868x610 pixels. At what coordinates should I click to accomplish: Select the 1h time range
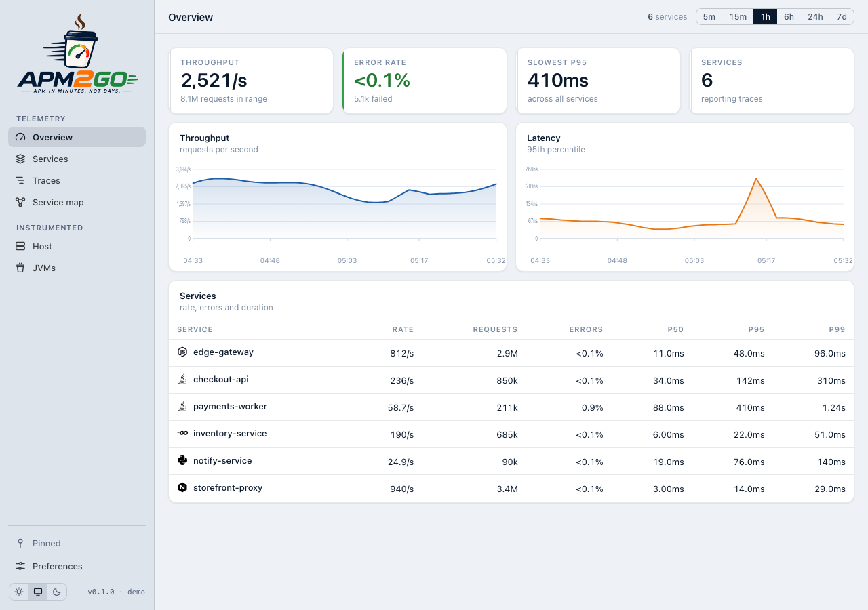(765, 17)
